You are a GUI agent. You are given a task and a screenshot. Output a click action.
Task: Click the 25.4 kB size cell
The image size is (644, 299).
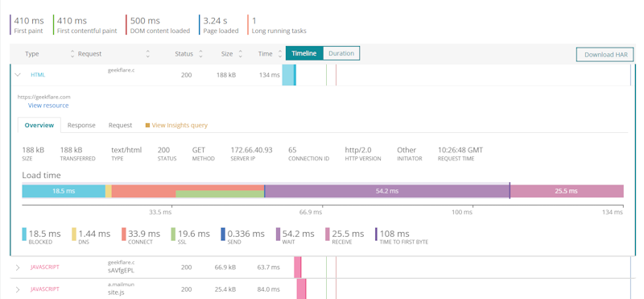point(225,289)
